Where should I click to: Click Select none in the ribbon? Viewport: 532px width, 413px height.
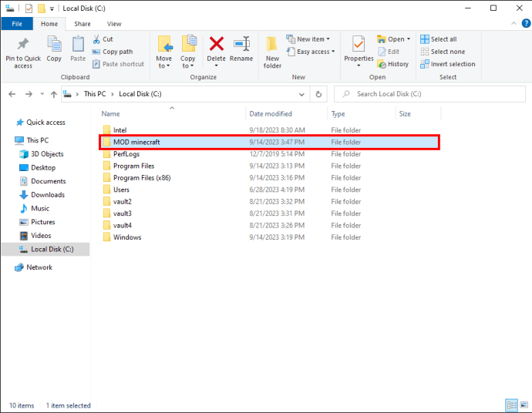[443, 52]
